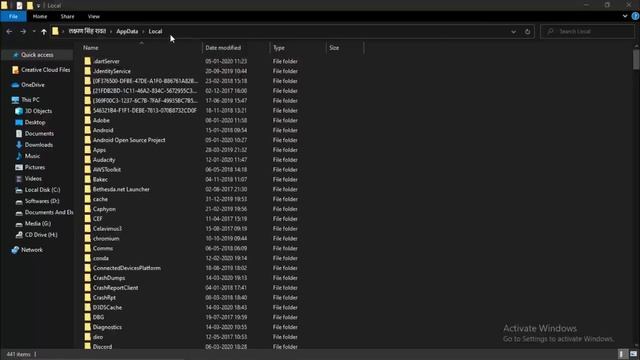This screenshot has height=360, width=640.
Task: Sort by the Name column header
Action: point(91,48)
